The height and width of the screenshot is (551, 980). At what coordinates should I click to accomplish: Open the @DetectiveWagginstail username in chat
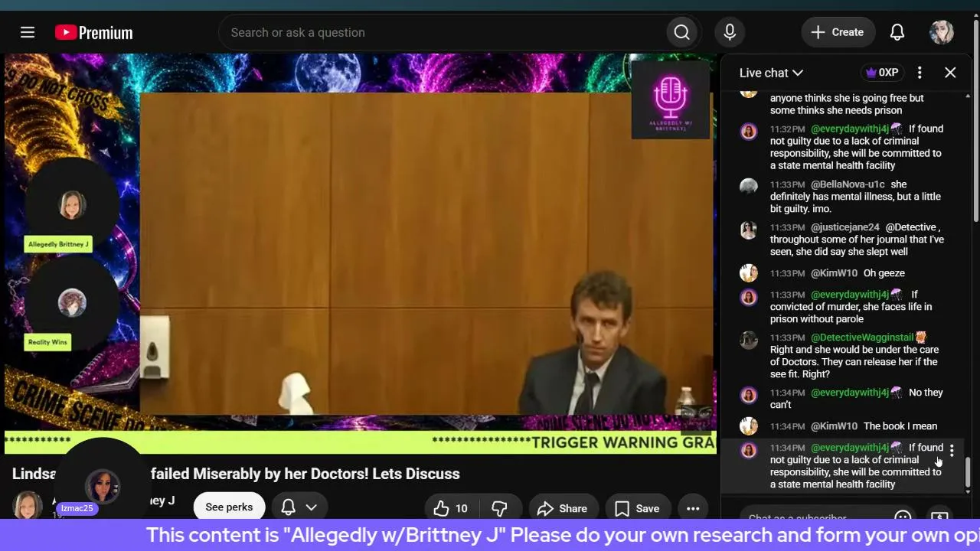(862, 337)
